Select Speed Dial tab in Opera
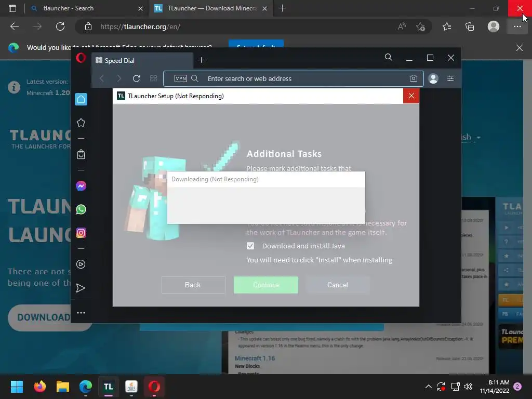The height and width of the screenshot is (399, 532). tap(142, 61)
